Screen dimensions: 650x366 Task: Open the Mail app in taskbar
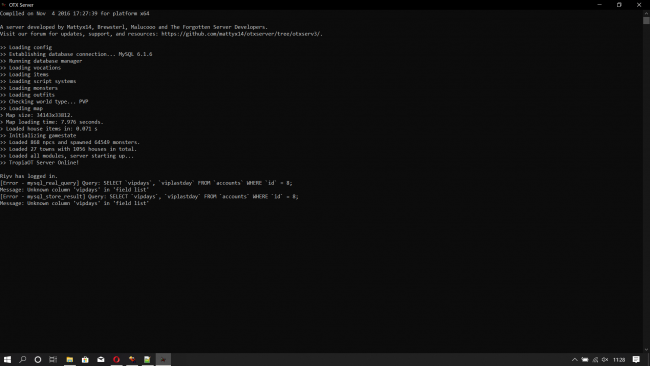pyautogui.click(x=101, y=359)
